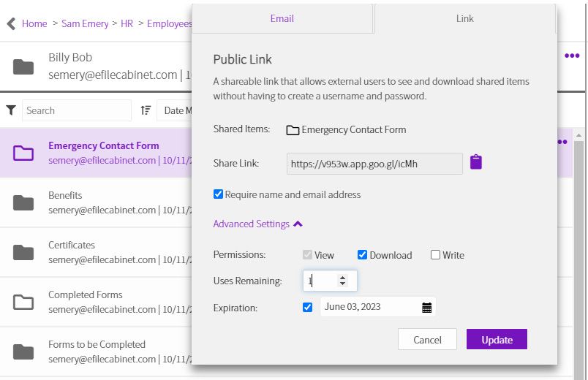Uncheck the Download permission
Image resolution: width=588 pixels, height=380 pixels.
click(362, 255)
